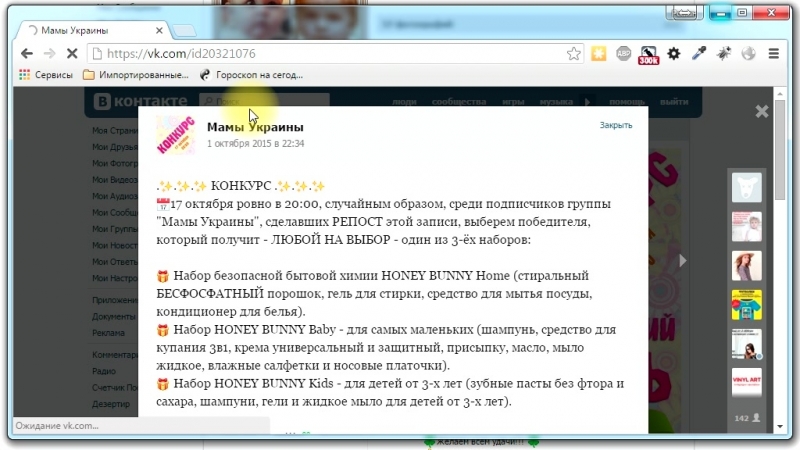Open the yellow star extension icon

point(598,53)
